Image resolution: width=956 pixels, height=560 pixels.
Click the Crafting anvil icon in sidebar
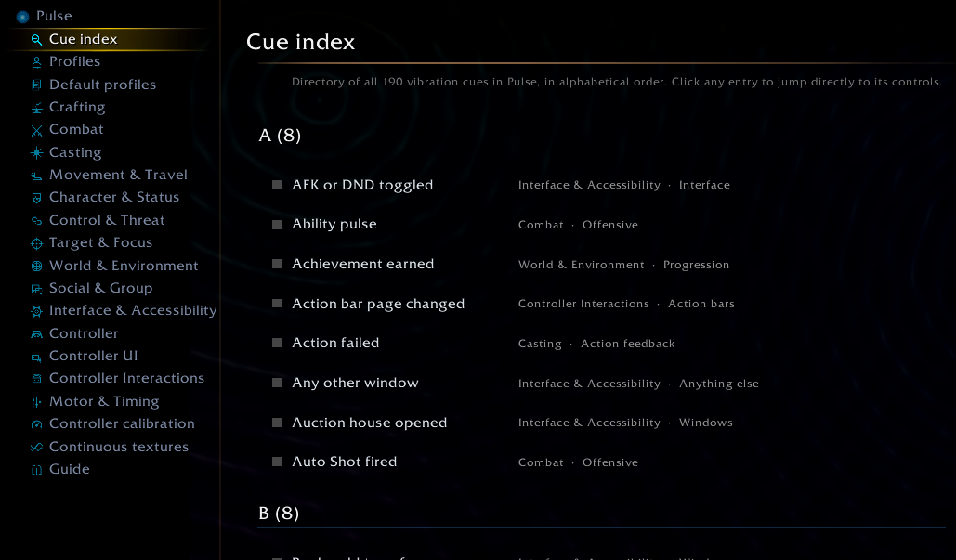(x=36, y=108)
